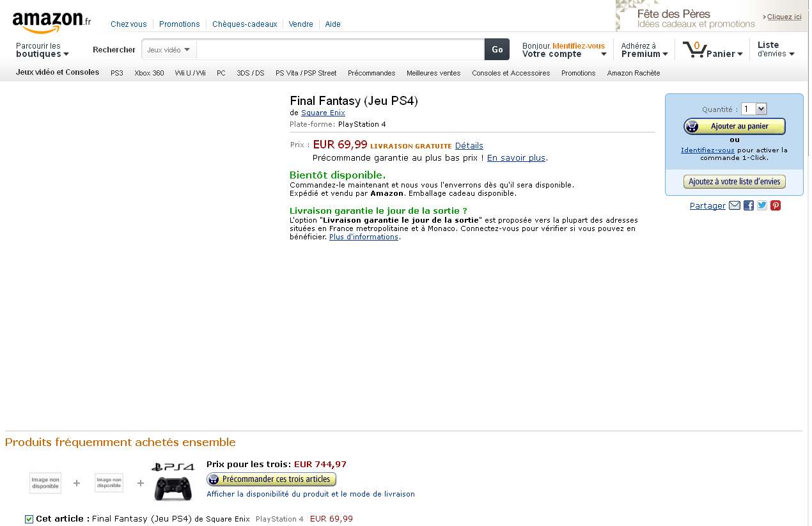Open the Quantité dropdown
This screenshot has height=526, width=812.
pyautogui.click(x=754, y=109)
